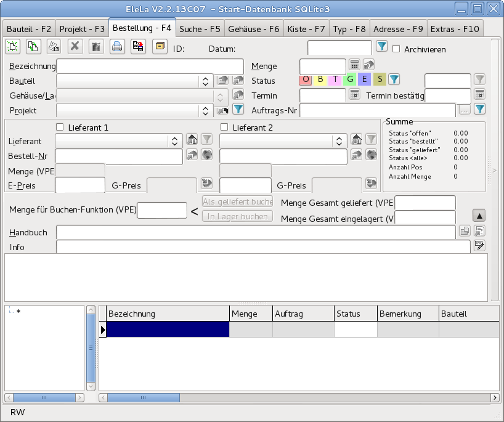Jump to Gehäuse/Lager with its arrow icon
This screenshot has height=422, width=504.
238,94
